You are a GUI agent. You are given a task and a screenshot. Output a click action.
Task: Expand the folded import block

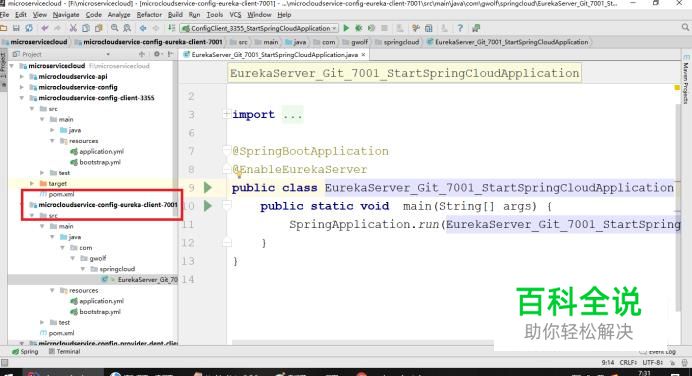[x=226, y=114]
